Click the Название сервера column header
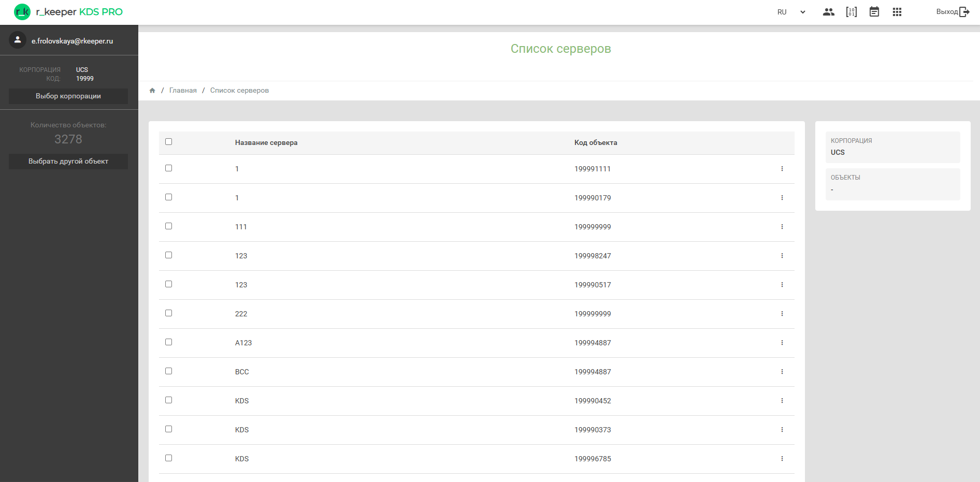 [266, 143]
